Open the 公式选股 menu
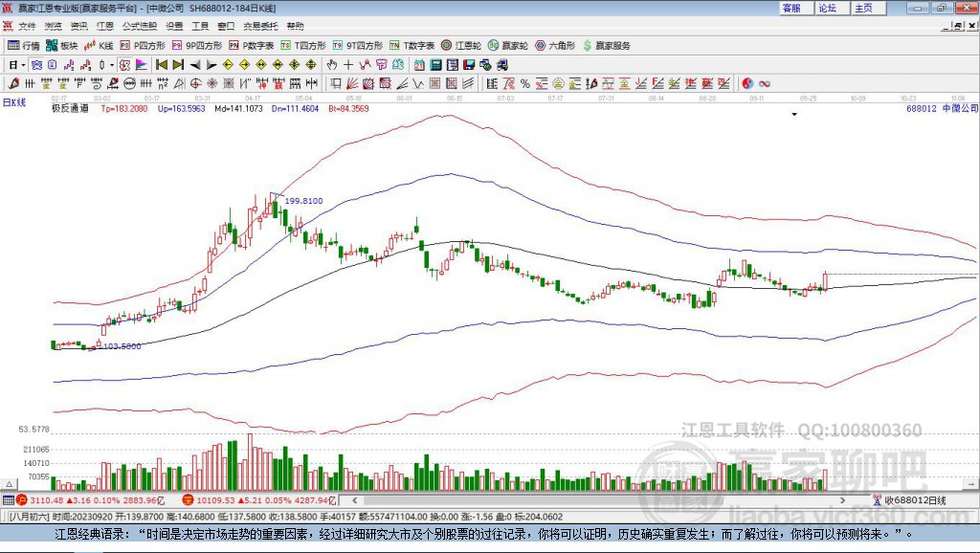 click(140, 26)
